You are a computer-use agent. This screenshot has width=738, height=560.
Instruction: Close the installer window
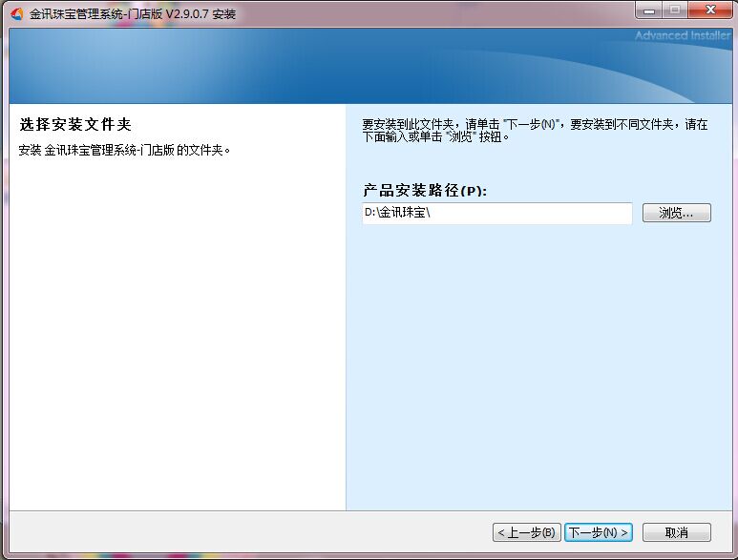point(710,10)
